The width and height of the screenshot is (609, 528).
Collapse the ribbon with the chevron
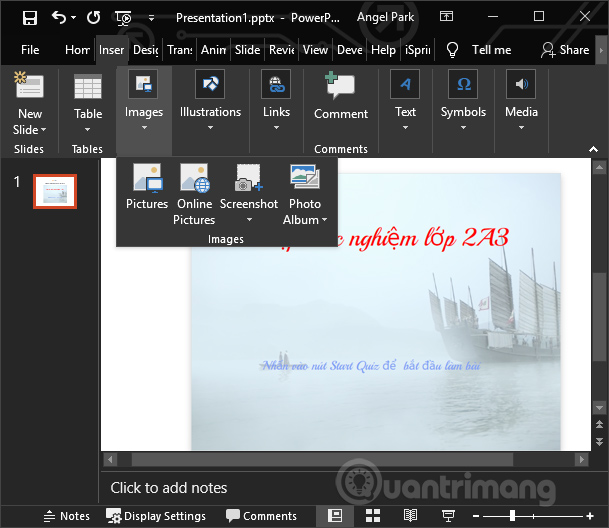point(593,149)
